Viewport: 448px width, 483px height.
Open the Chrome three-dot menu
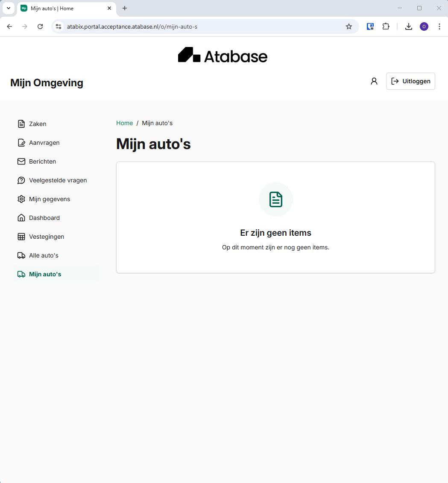point(439,26)
